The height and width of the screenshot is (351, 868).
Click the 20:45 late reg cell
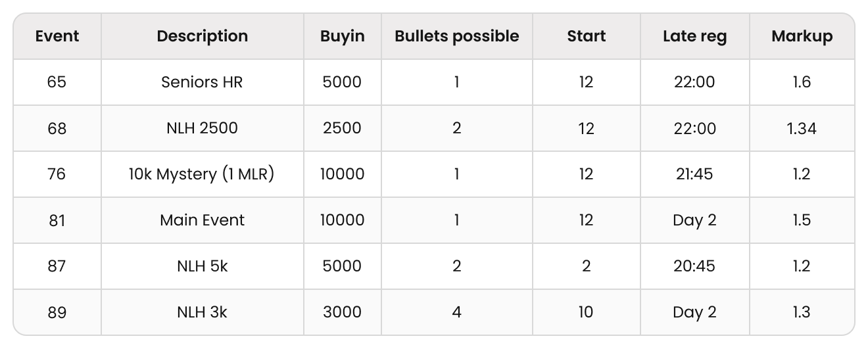click(x=695, y=266)
